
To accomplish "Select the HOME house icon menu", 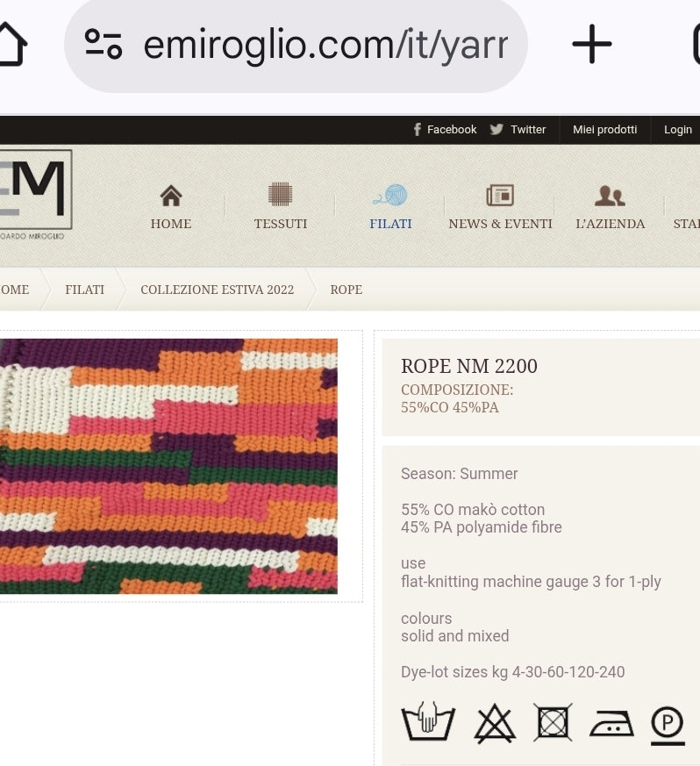I will point(171,207).
